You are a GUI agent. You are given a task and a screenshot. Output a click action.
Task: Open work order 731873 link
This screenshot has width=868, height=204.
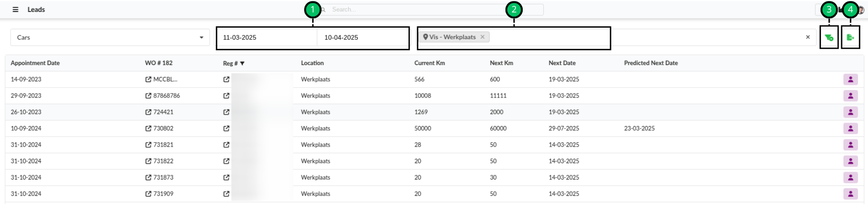(163, 178)
